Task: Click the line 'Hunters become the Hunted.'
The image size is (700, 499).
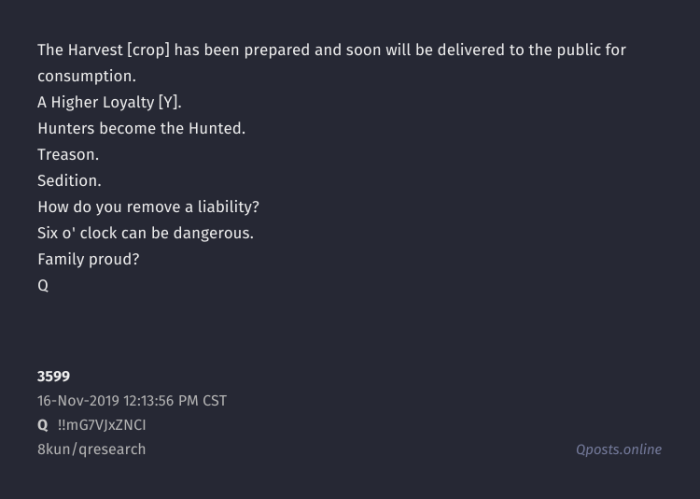Action: point(141,128)
